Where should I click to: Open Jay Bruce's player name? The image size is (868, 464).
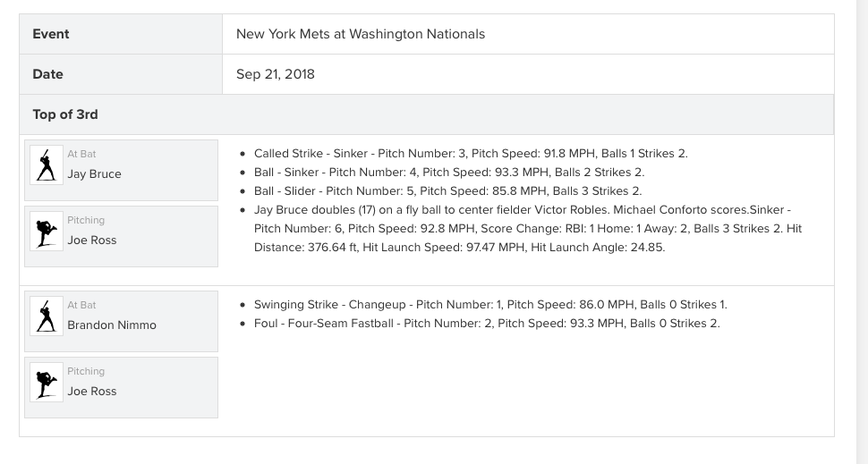94,174
